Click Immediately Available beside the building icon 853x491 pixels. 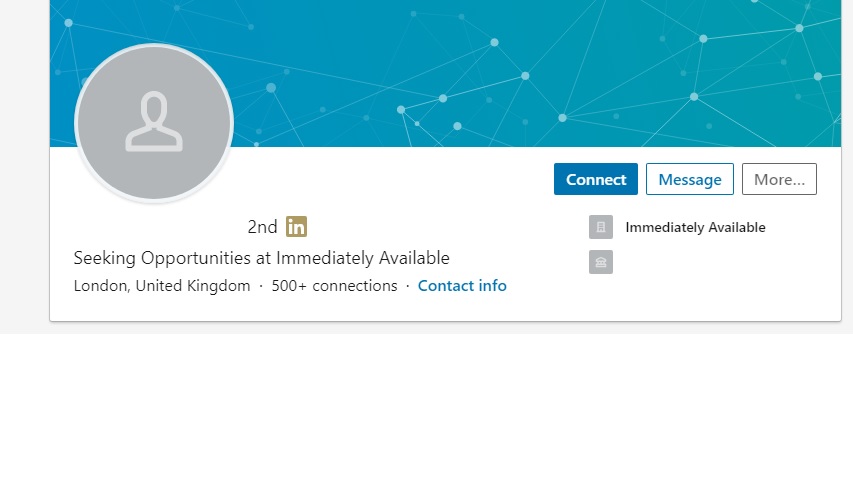tap(695, 228)
